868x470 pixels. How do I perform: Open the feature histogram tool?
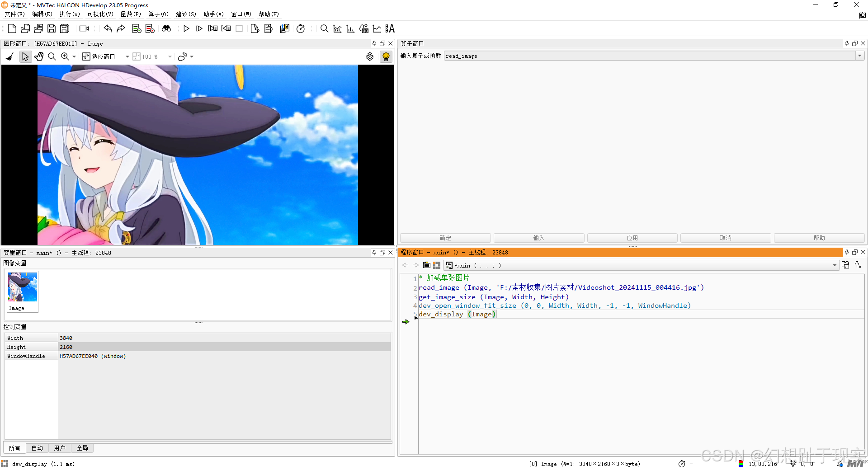click(350, 29)
